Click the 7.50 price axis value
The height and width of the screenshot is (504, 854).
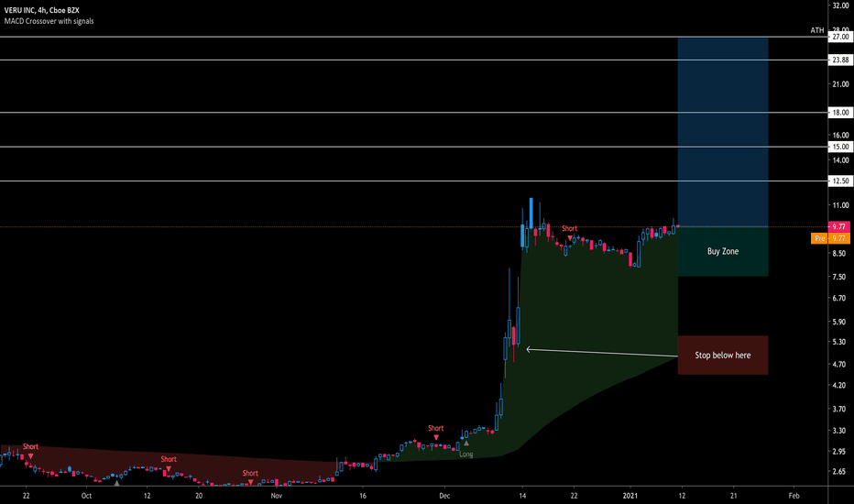[840, 277]
